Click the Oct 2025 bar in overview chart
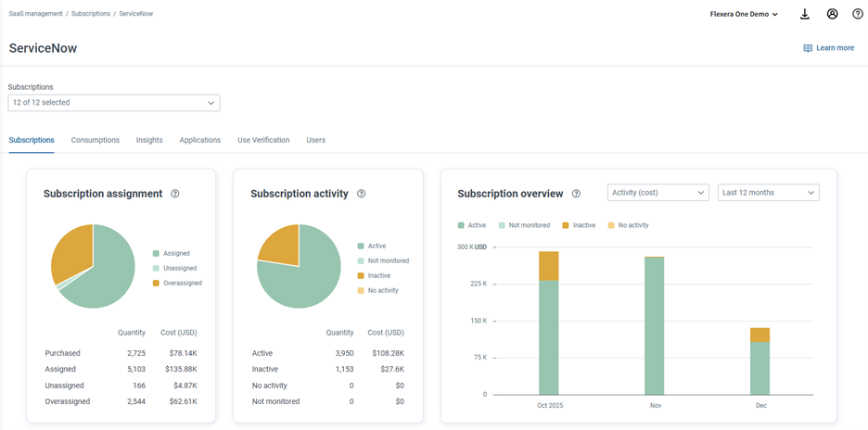 [549, 324]
